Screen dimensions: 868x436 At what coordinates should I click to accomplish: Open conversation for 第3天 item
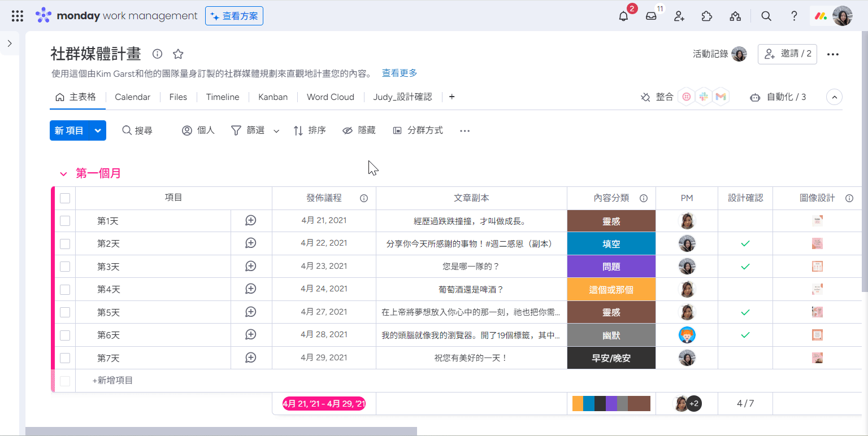[251, 266]
